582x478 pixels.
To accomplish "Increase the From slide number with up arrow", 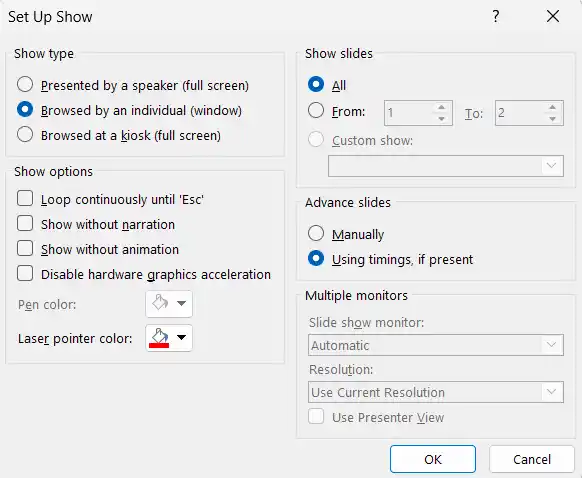I will point(441,107).
